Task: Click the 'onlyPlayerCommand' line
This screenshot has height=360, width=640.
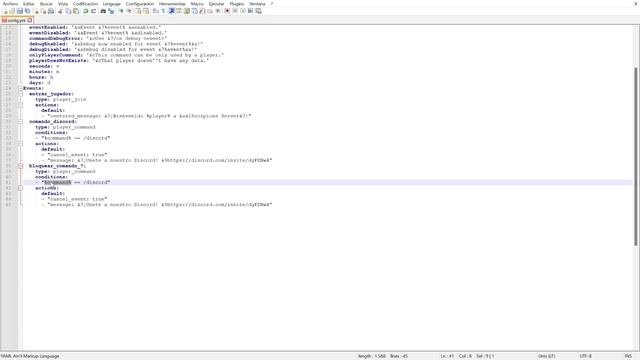Action: pyautogui.click(x=127, y=55)
